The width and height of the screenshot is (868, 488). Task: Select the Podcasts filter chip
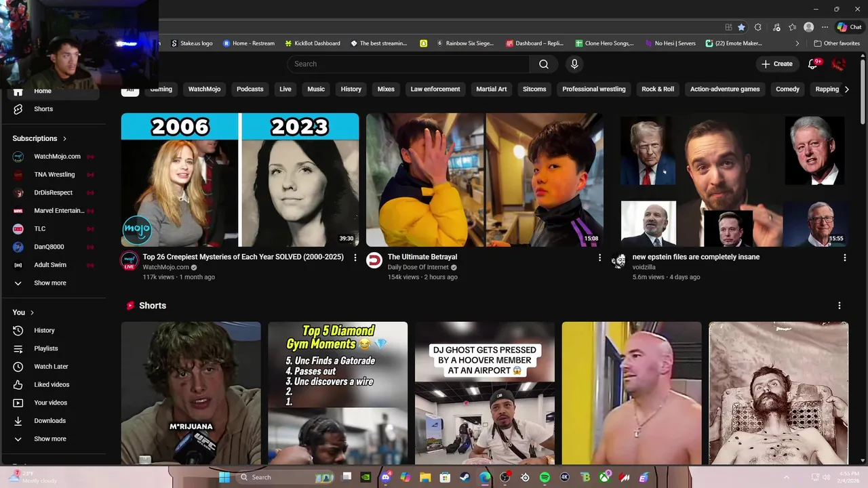pos(250,89)
